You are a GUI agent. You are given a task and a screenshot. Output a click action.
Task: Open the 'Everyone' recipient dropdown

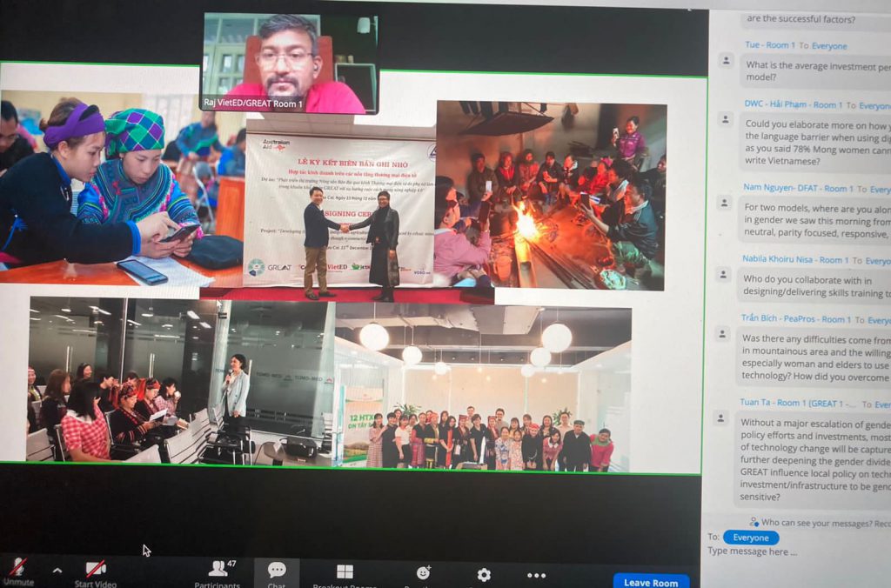(x=750, y=538)
